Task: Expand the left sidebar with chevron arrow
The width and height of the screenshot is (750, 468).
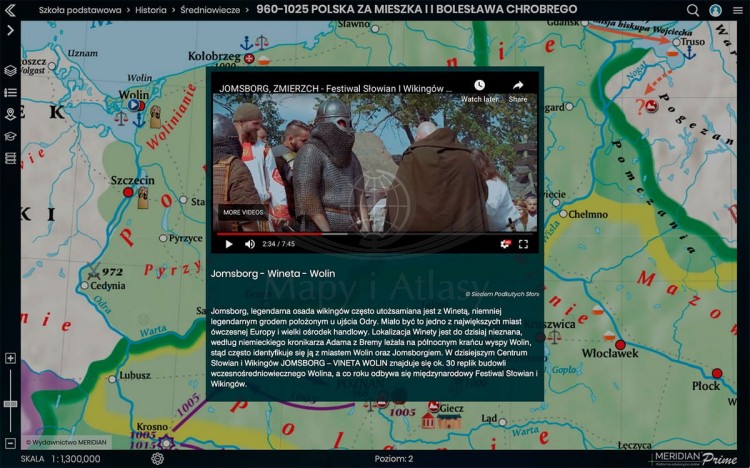Action: tap(10, 31)
